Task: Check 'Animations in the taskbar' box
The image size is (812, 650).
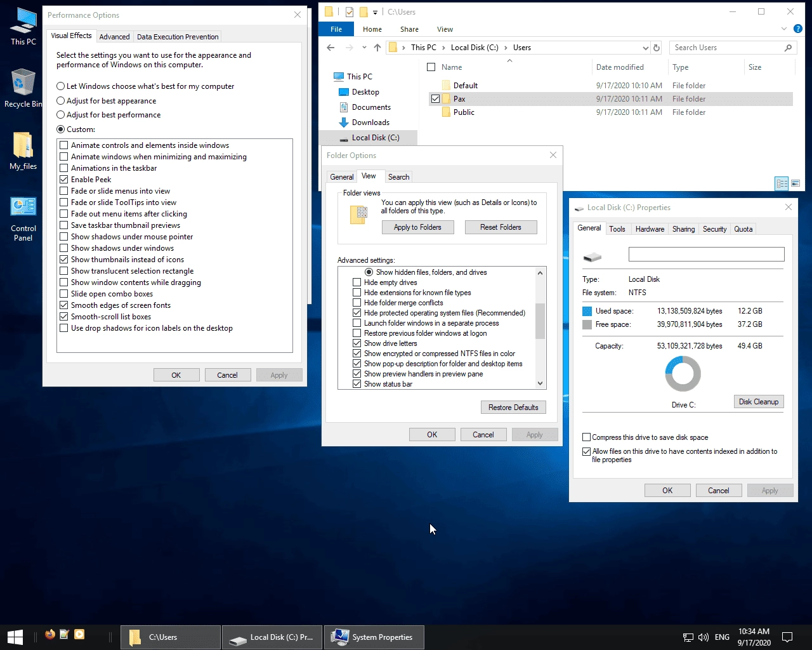Action: 64,168
